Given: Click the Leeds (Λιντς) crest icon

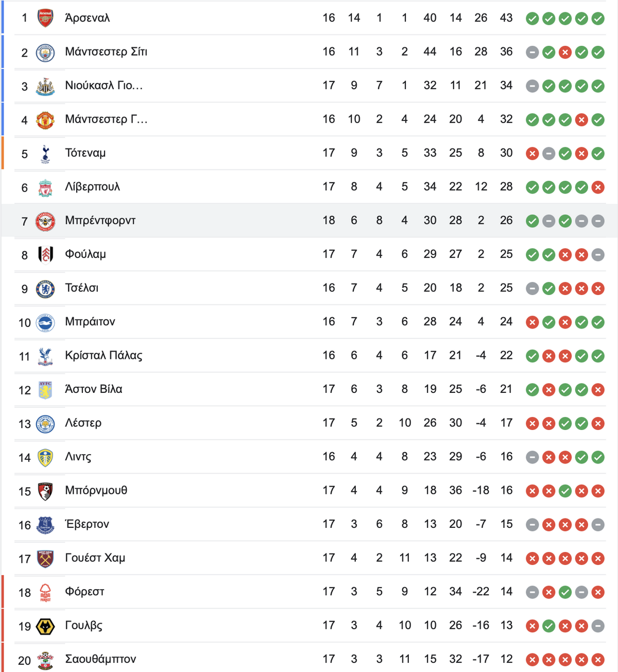Looking at the screenshot, I should pos(45,458).
